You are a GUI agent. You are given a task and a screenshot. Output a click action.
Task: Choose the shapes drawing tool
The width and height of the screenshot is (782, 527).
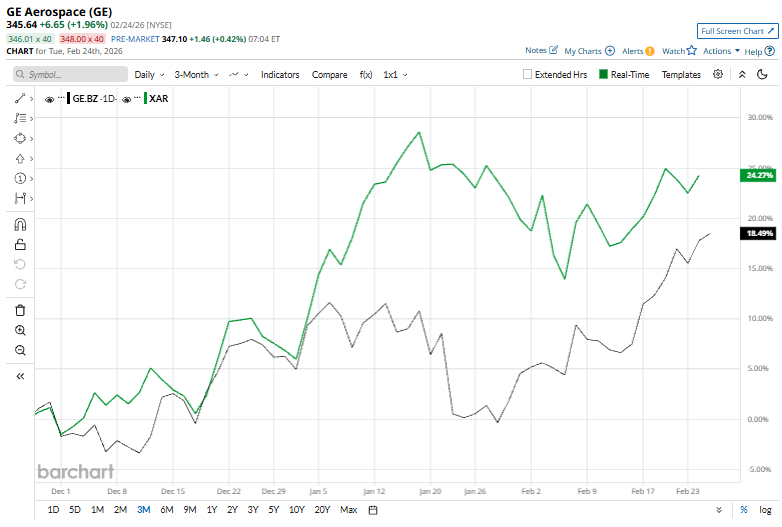click(20, 138)
